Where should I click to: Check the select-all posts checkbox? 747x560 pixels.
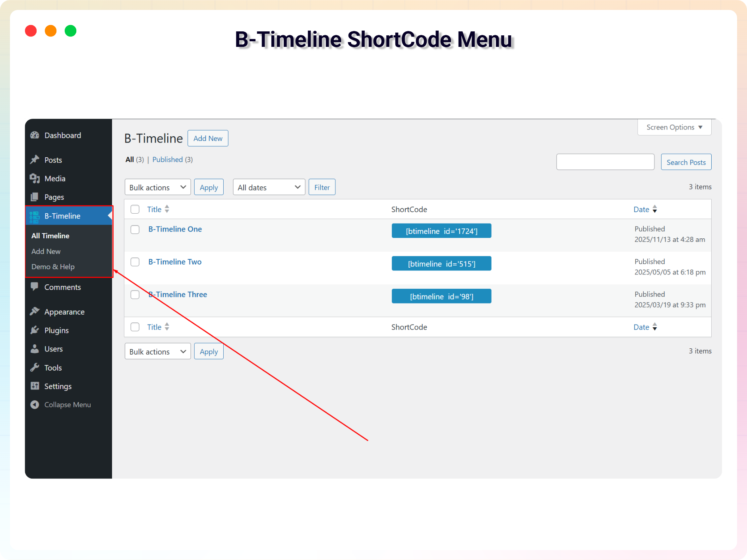click(x=135, y=209)
